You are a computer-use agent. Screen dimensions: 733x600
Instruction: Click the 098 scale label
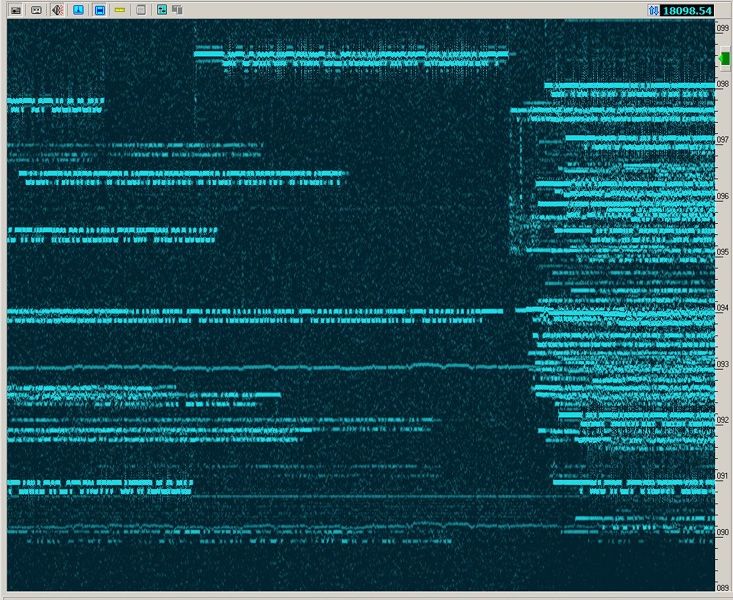723,84
